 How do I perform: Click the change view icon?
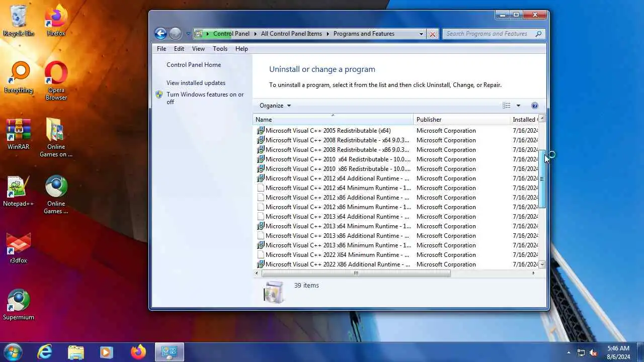click(x=507, y=106)
